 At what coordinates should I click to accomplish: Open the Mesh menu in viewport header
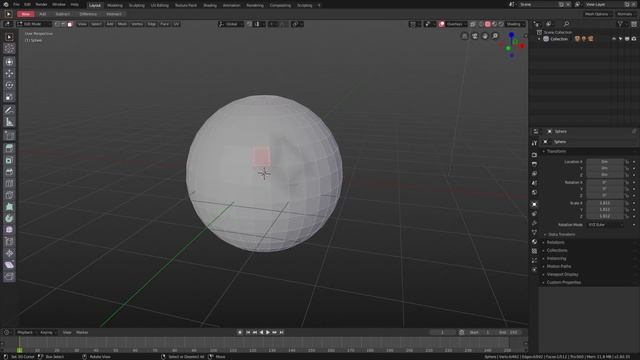pos(122,24)
